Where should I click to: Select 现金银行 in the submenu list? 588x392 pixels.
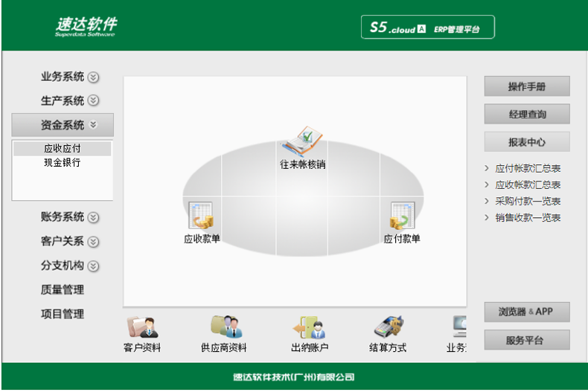[x=63, y=162]
